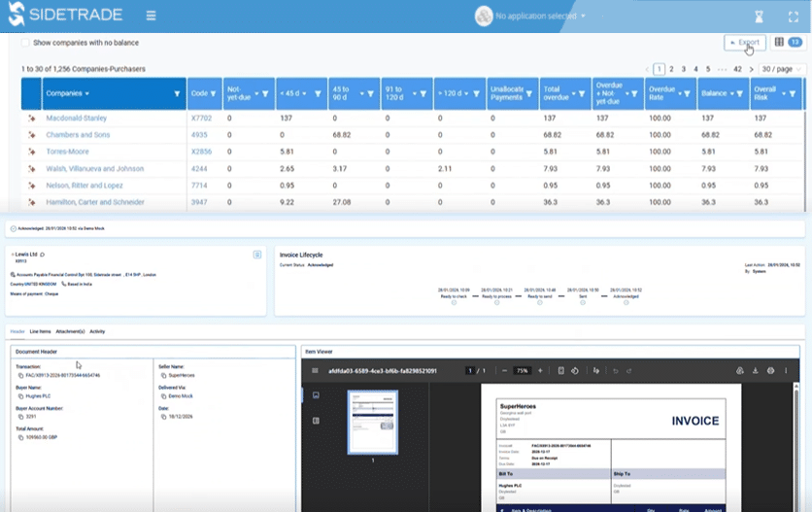Open the column chooser grid icon
Image resolution: width=812 pixels, height=512 pixels.
[779, 42]
